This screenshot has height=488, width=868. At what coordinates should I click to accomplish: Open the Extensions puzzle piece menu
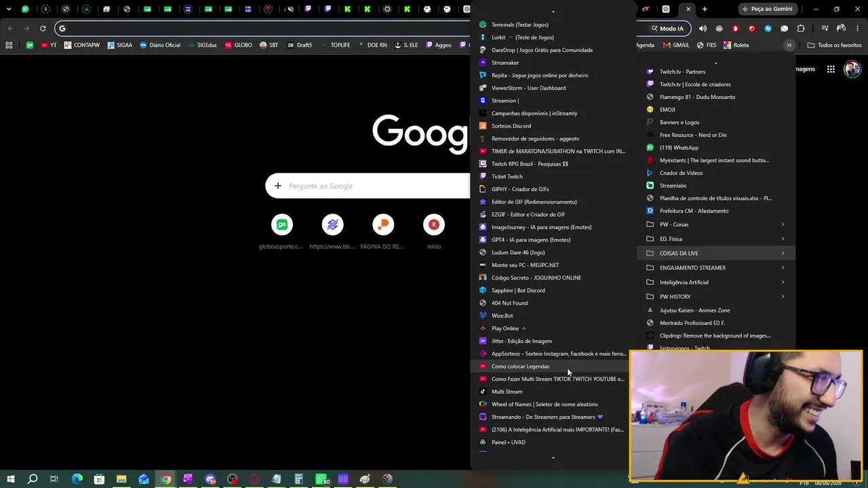(801, 28)
